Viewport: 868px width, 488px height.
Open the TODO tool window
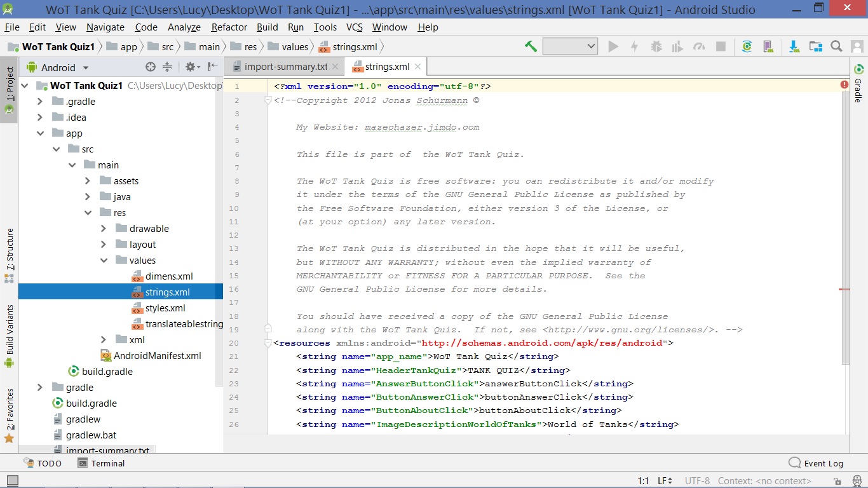pos(43,463)
